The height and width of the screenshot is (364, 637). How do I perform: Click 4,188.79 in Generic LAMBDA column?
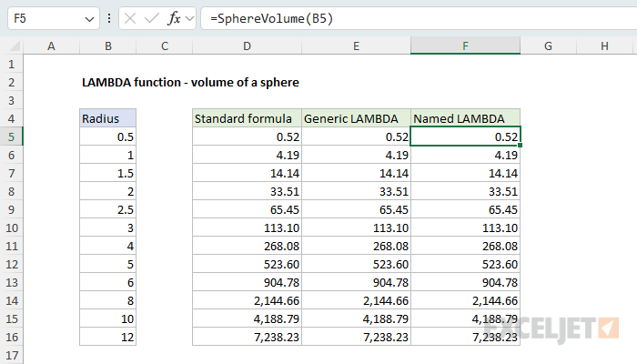coord(357,318)
